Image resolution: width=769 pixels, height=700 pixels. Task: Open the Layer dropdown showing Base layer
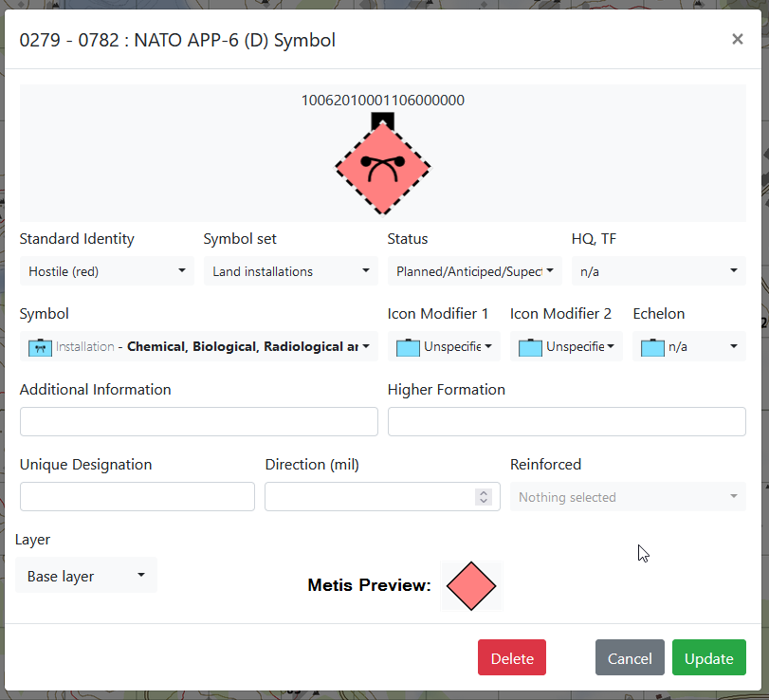click(x=85, y=575)
